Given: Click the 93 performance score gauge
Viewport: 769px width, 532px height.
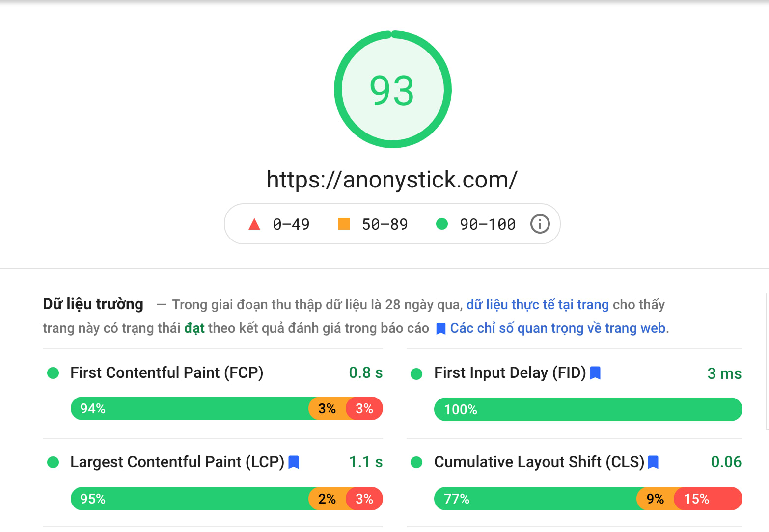Looking at the screenshot, I should pos(393,89).
